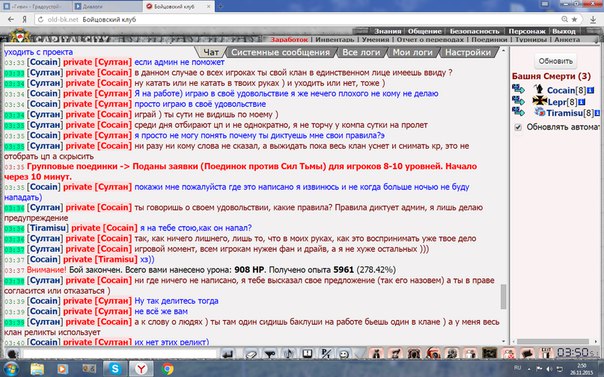This screenshot has width=604, height=377.
Task: Click player name Cocain[8] in the room list
Action: (x=566, y=90)
